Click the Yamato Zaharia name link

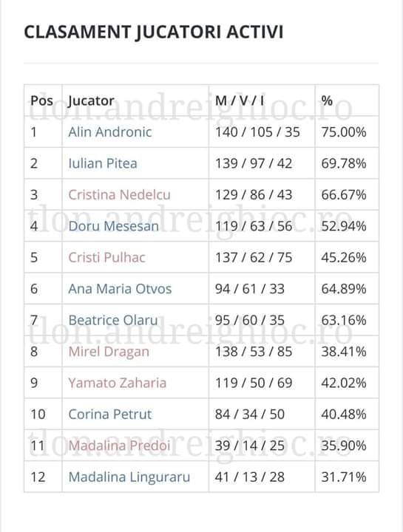(x=117, y=383)
